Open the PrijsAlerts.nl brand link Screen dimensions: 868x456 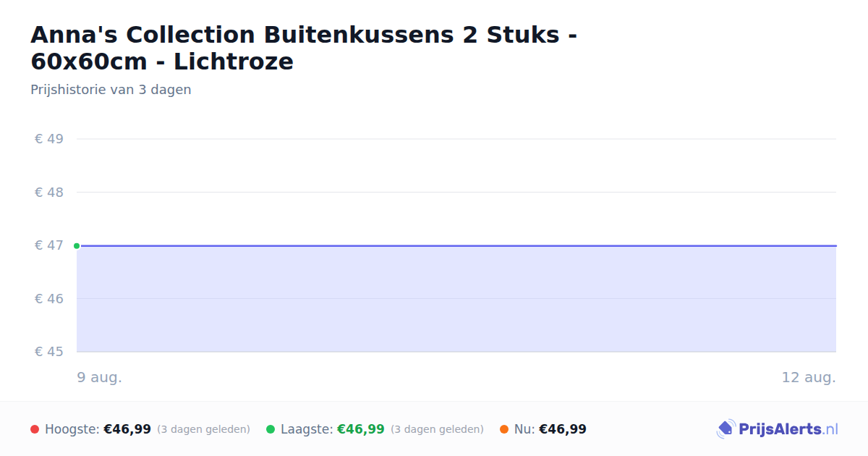tap(778, 429)
